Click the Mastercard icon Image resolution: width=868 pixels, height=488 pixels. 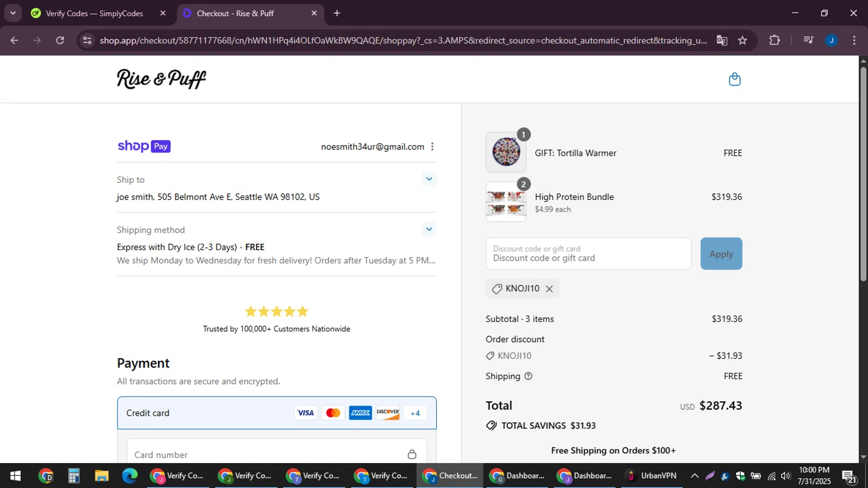click(333, 413)
